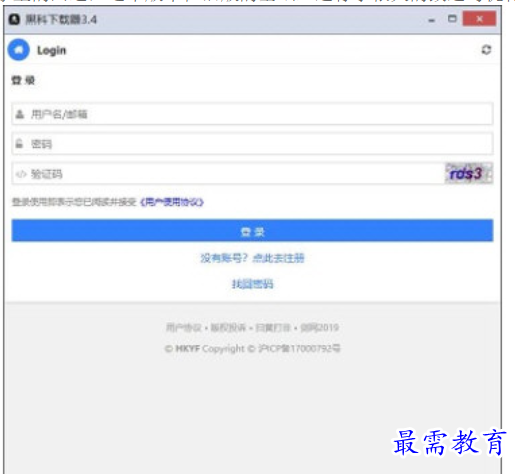This screenshot has width=515, height=474.
Task: Click the lock icon in the password field
Action: [x=19, y=144]
